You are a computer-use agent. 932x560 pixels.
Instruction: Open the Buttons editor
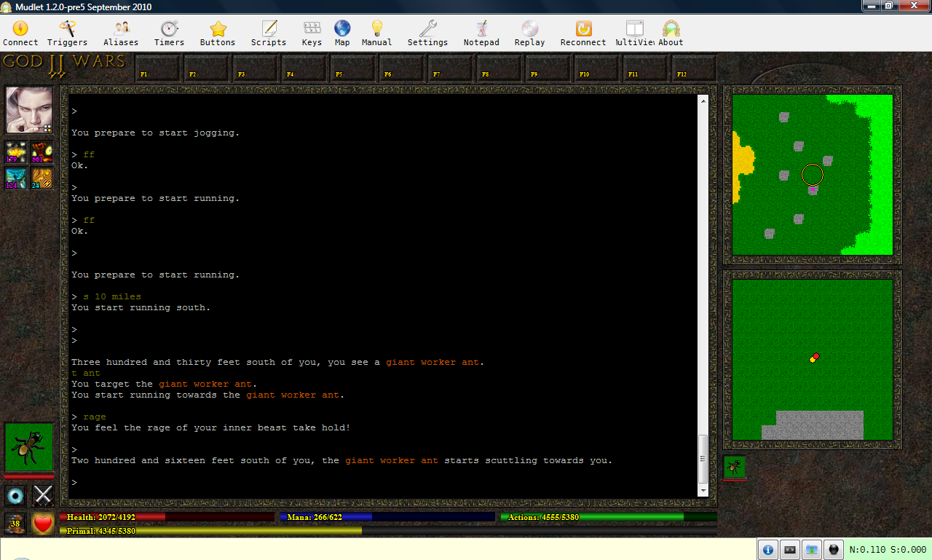click(x=218, y=33)
